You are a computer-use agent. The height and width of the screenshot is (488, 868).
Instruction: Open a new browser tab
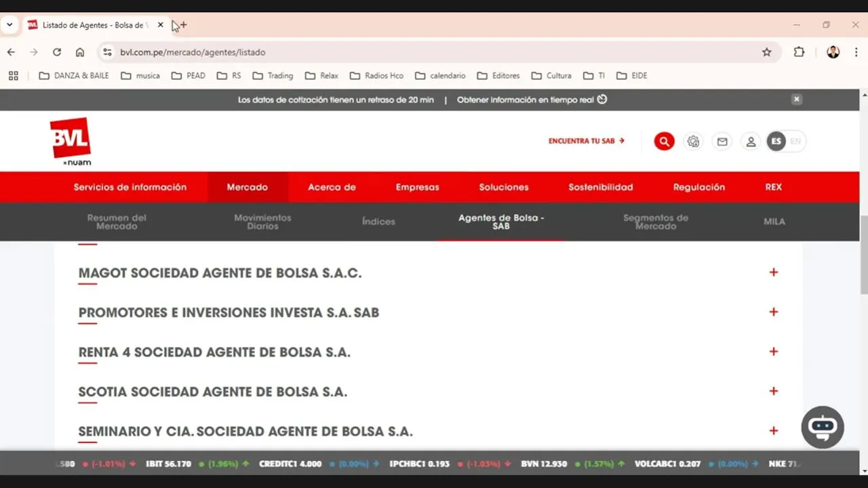pyautogui.click(x=183, y=25)
